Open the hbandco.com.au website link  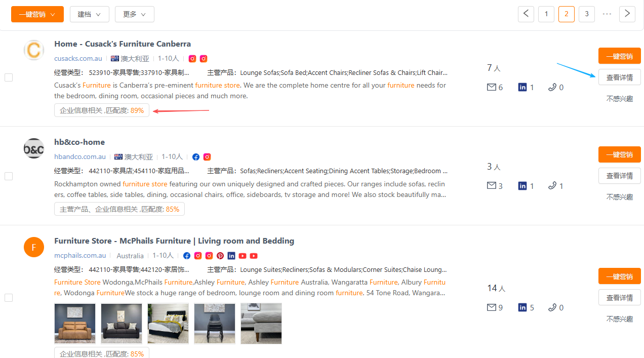[x=80, y=157]
